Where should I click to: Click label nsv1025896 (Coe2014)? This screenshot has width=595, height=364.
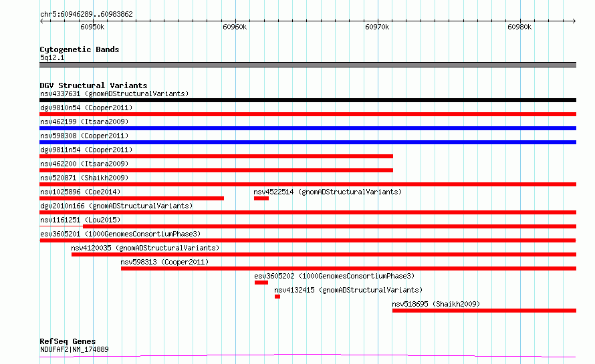[x=80, y=192]
